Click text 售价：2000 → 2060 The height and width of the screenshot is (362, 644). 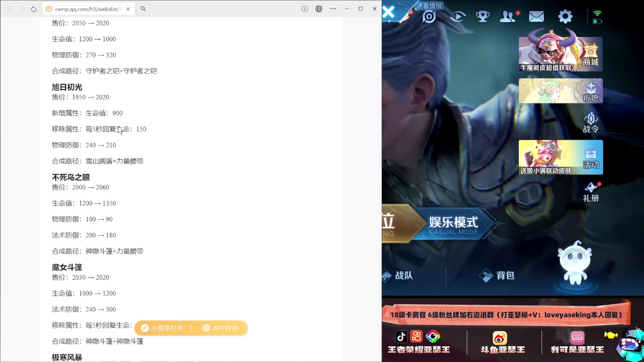pos(80,187)
